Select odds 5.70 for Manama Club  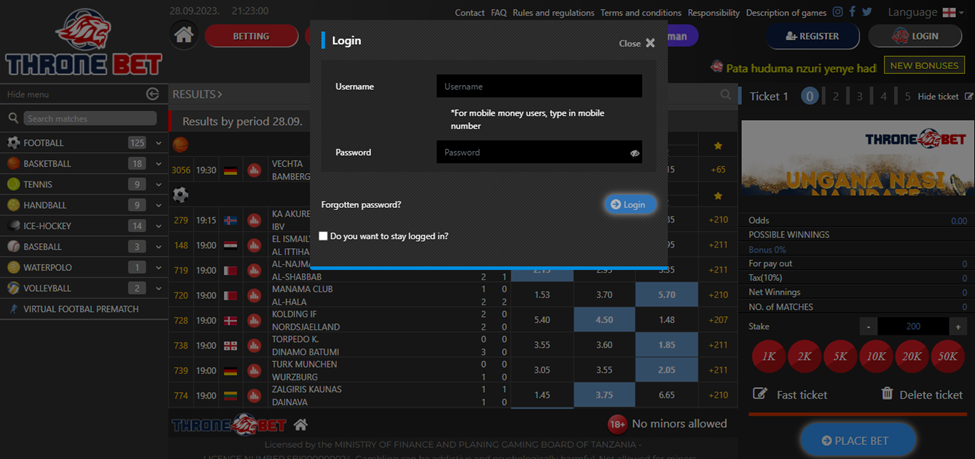[x=666, y=295]
